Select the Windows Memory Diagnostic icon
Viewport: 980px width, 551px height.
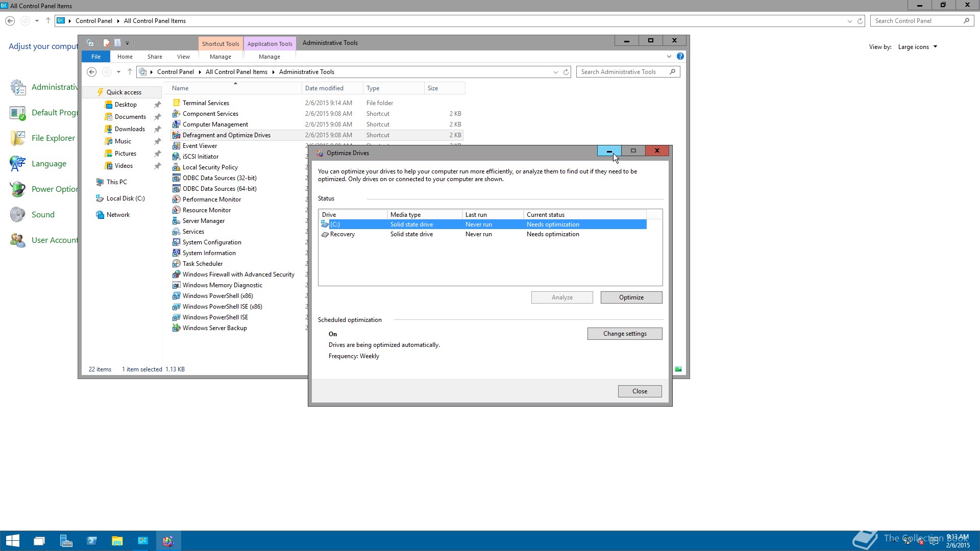[176, 285]
